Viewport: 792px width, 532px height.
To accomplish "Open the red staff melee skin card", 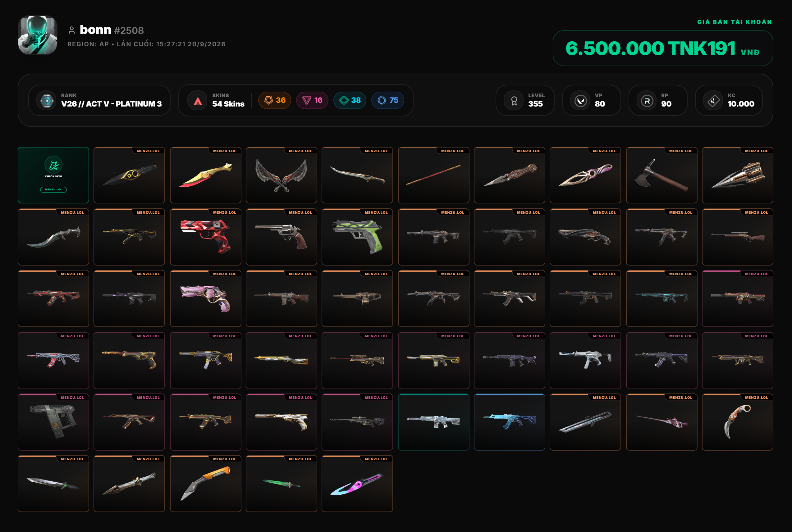I will 433,175.
